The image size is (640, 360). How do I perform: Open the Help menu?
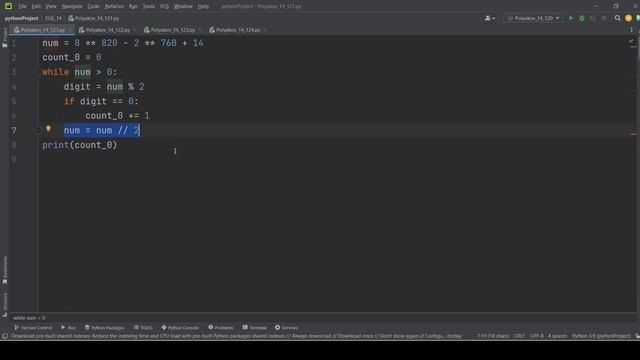203,6
